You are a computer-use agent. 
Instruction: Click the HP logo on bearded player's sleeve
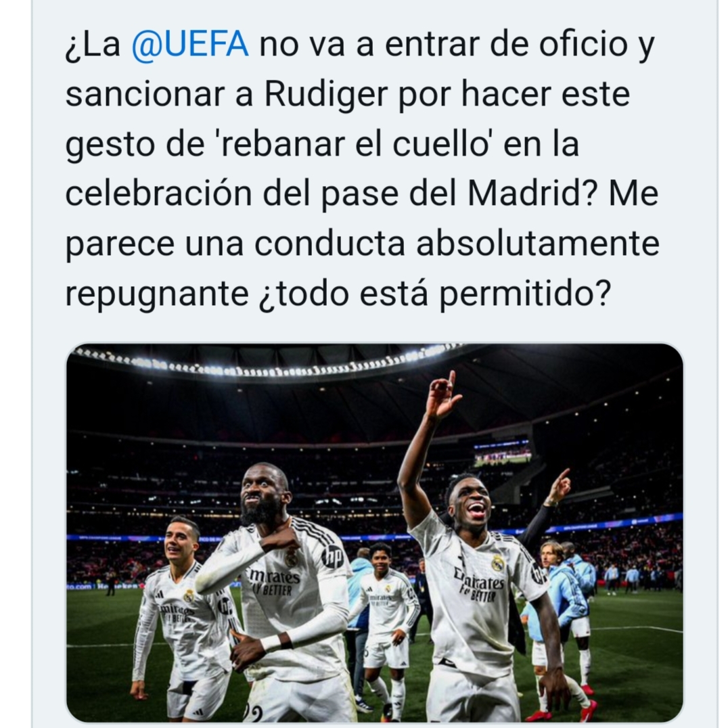tap(331, 557)
